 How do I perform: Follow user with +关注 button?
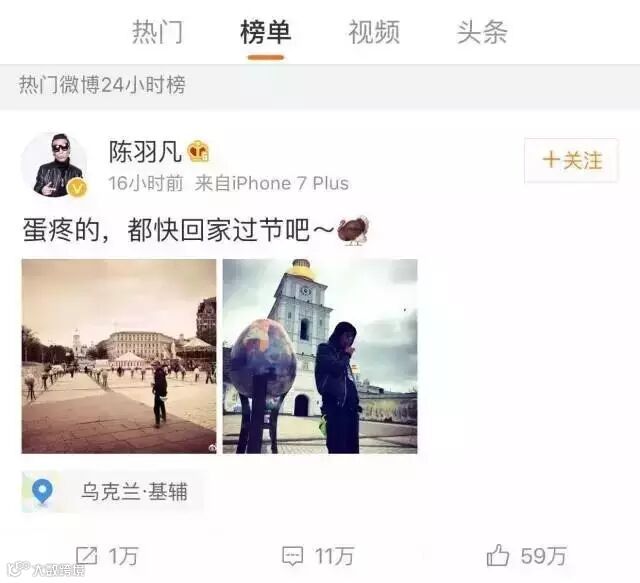(571, 160)
